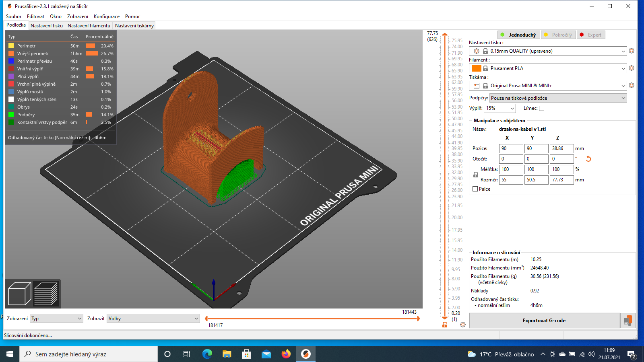This screenshot has height=362, width=644.
Task: Open print settings gear icon
Action: click(x=632, y=51)
